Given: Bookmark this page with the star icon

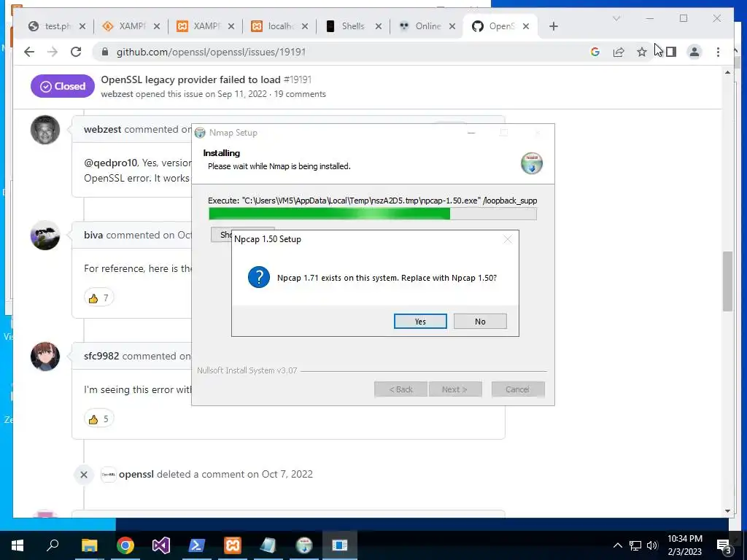Looking at the screenshot, I should pos(642,52).
